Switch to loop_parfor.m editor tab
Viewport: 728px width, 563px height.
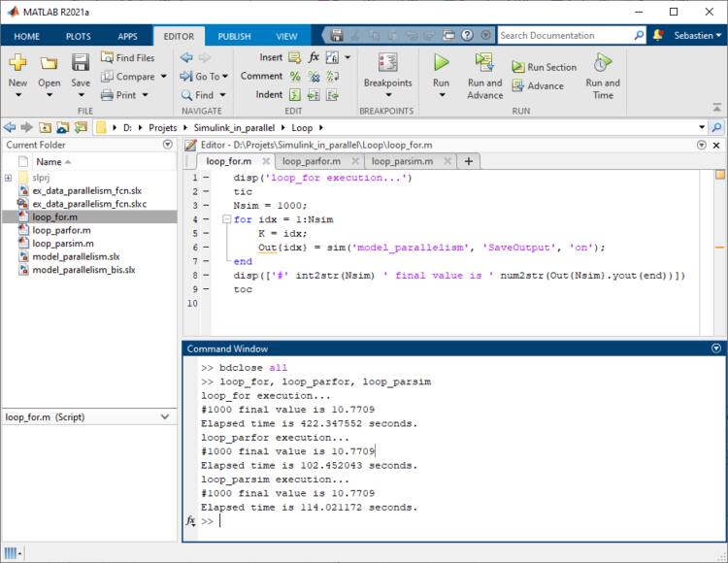click(x=311, y=161)
